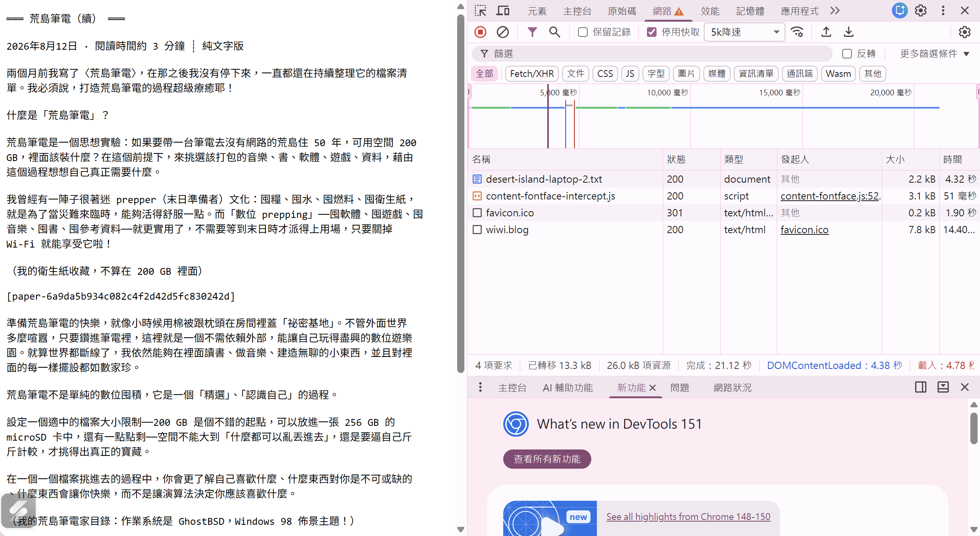This screenshot has width=980, height=536.
Task: Click 查看所有新功能 button
Action: pyautogui.click(x=547, y=459)
